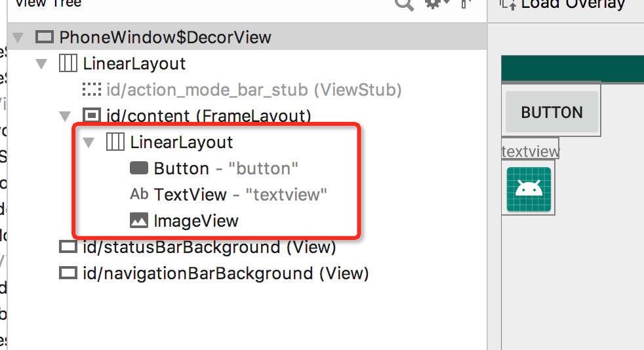
Task: Click the Ab TextView icon in tree
Action: [x=139, y=194]
